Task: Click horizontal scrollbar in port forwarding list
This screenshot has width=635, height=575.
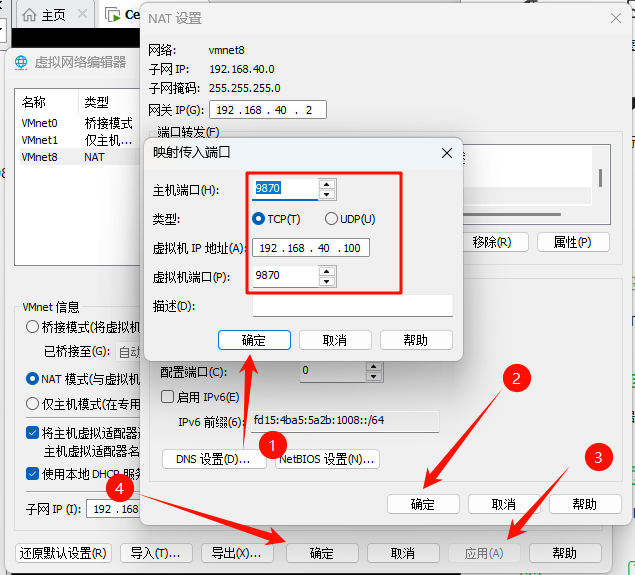Action: (x=511, y=215)
